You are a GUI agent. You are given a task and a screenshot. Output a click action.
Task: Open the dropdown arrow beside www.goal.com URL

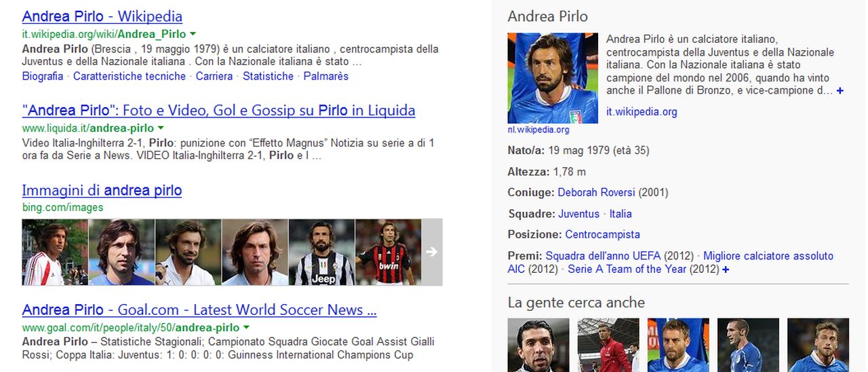click(246, 327)
